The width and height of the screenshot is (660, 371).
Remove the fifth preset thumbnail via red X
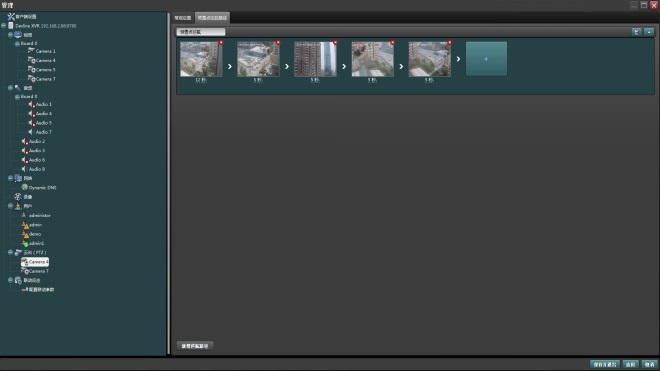click(x=450, y=43)
